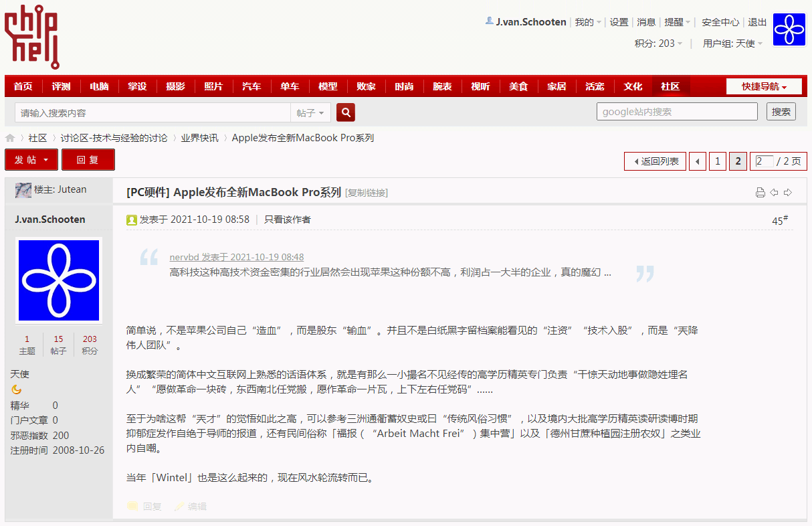Go to previous thread with left arrow icon
The height and width of the screenshot is (526, 812).
[x=774, y=193]
